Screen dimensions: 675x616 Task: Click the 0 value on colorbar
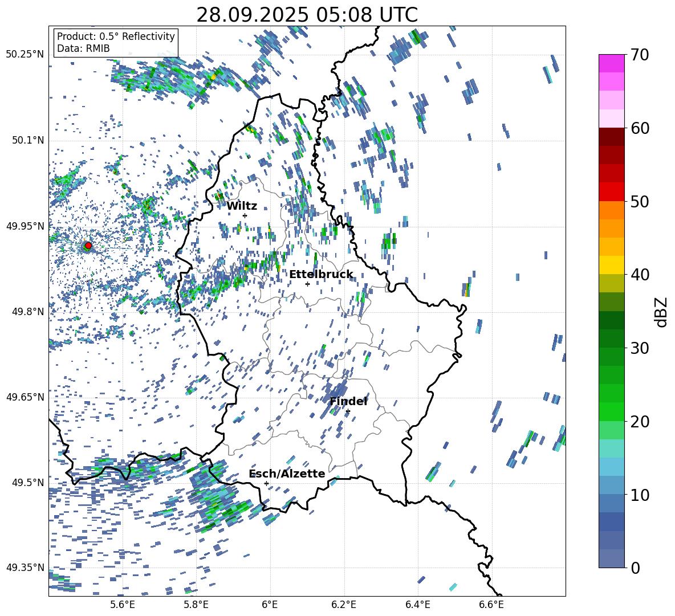[x=635, y=568]
